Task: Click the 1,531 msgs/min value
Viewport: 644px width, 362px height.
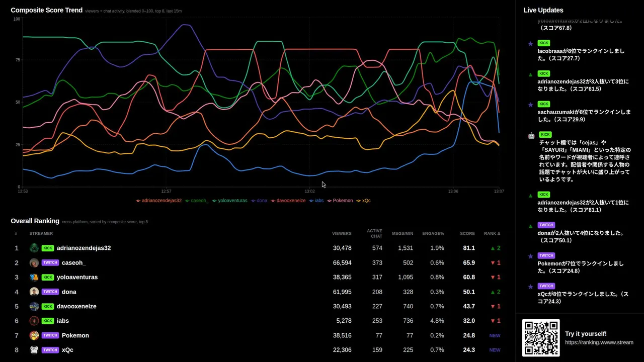Action: pos(405,248)
